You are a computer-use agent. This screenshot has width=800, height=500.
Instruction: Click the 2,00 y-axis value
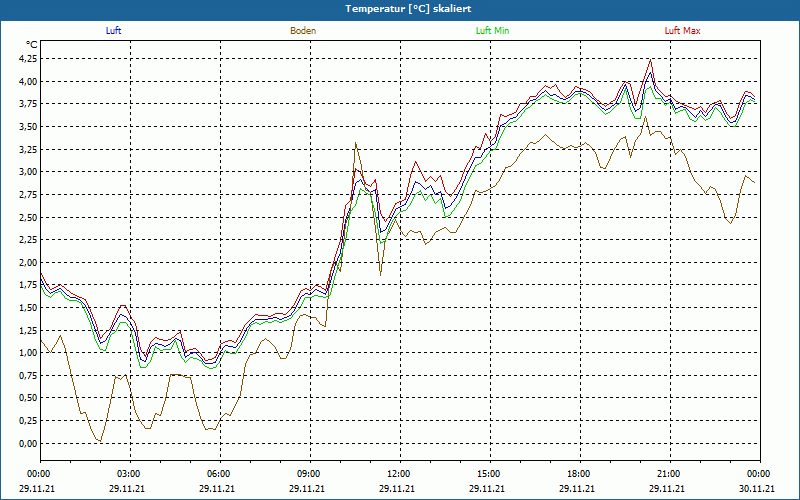(x=28, y=262)
